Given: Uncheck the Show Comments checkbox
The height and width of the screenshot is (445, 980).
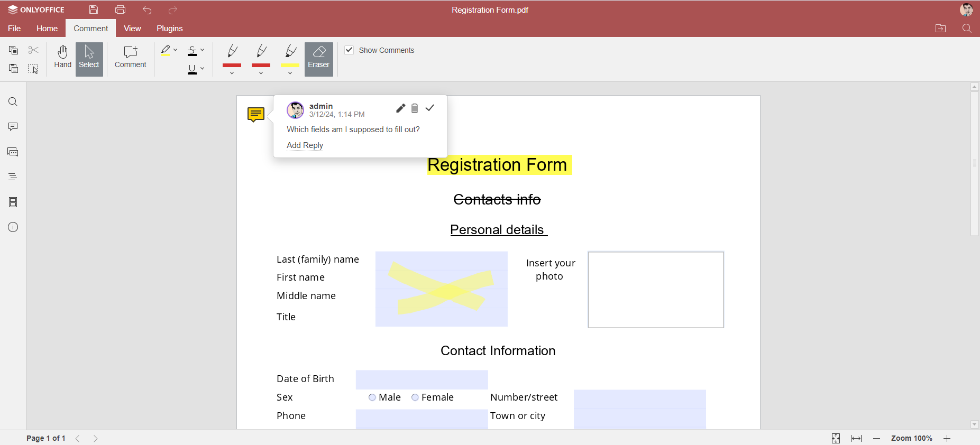Looking at the screenshot, I should pos(349,50).
